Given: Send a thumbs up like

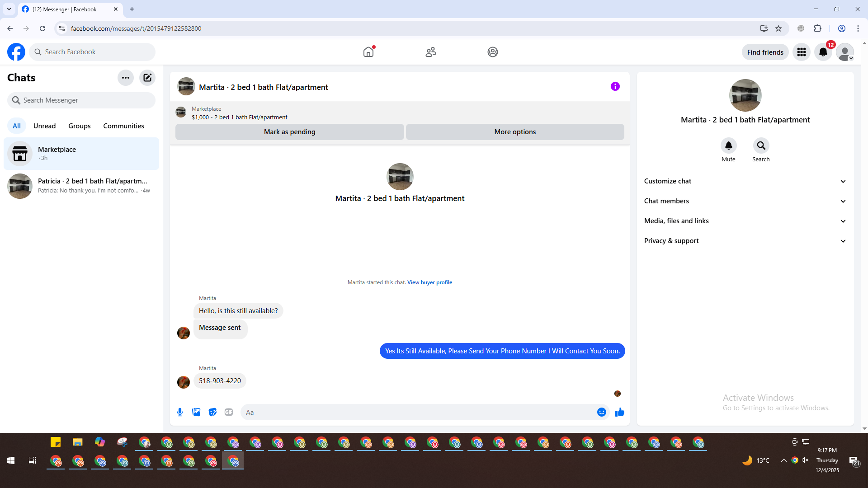Looking at the screenshot, I should tap(619, 412).
